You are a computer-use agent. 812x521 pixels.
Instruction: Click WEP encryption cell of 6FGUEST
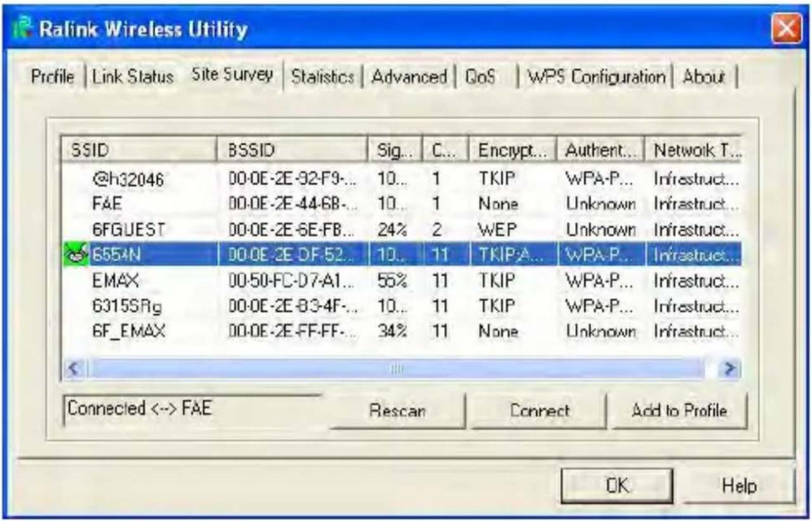coord(495,230)
